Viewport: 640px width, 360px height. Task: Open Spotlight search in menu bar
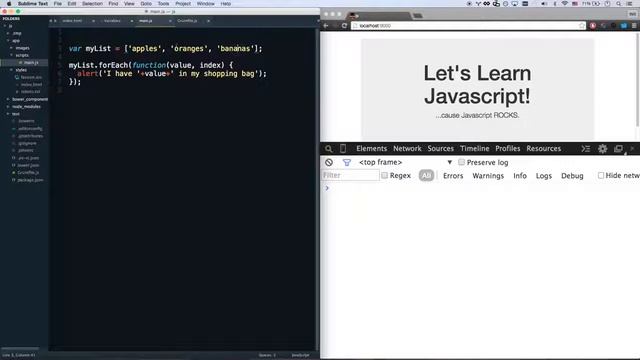(619, 4)
